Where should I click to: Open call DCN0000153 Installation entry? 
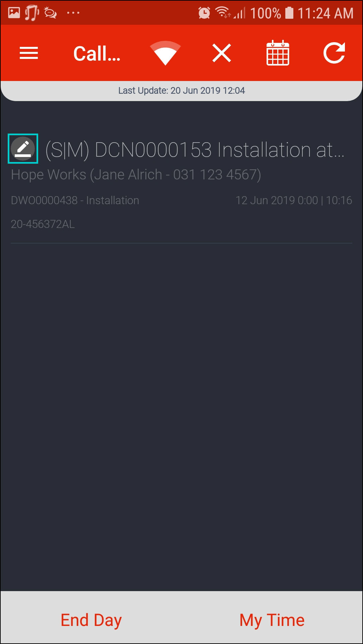tap(195, 150)
